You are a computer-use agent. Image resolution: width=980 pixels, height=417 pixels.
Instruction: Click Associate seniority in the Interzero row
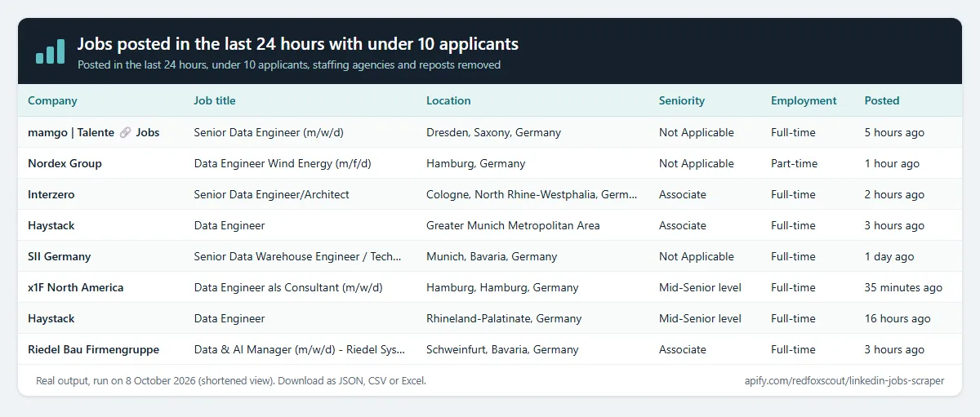683,194
